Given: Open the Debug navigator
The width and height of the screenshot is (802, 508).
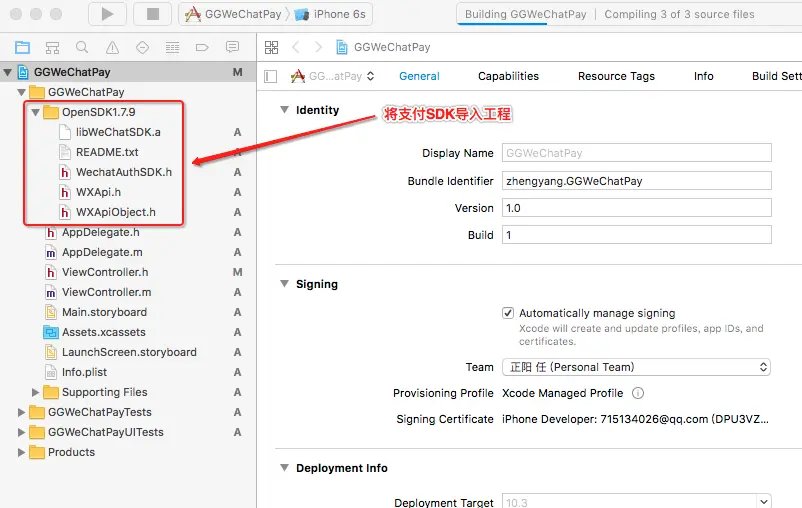Looking at the screenshot, I should (172, 48).
